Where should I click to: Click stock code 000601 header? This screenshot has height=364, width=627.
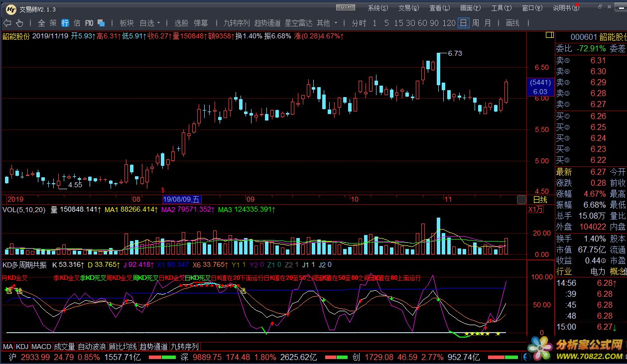click(x=584, y=37)
